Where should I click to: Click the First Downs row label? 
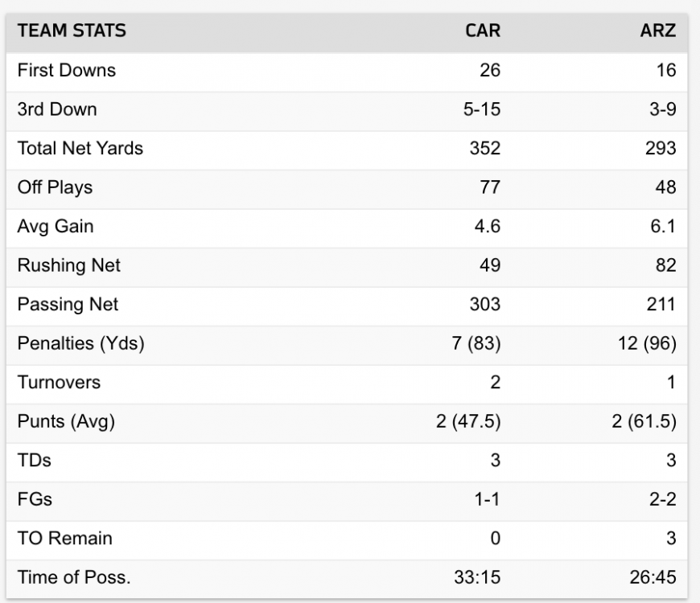click(x=66, y=71)
